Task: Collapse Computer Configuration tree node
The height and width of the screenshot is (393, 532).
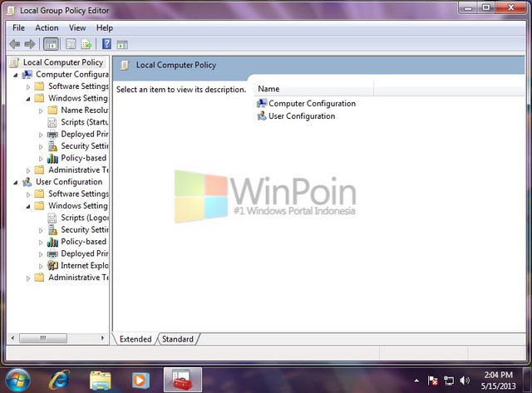Action: (x=16, y=75)
